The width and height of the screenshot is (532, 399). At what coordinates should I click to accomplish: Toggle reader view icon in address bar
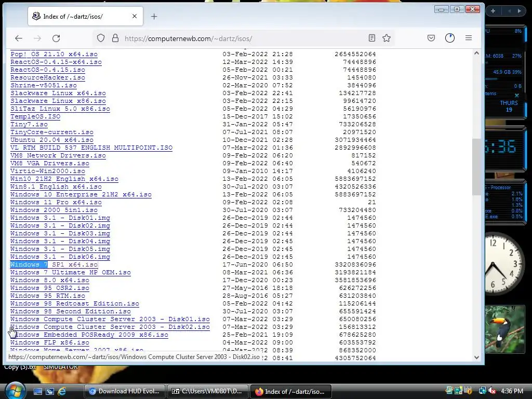[372, 38]
